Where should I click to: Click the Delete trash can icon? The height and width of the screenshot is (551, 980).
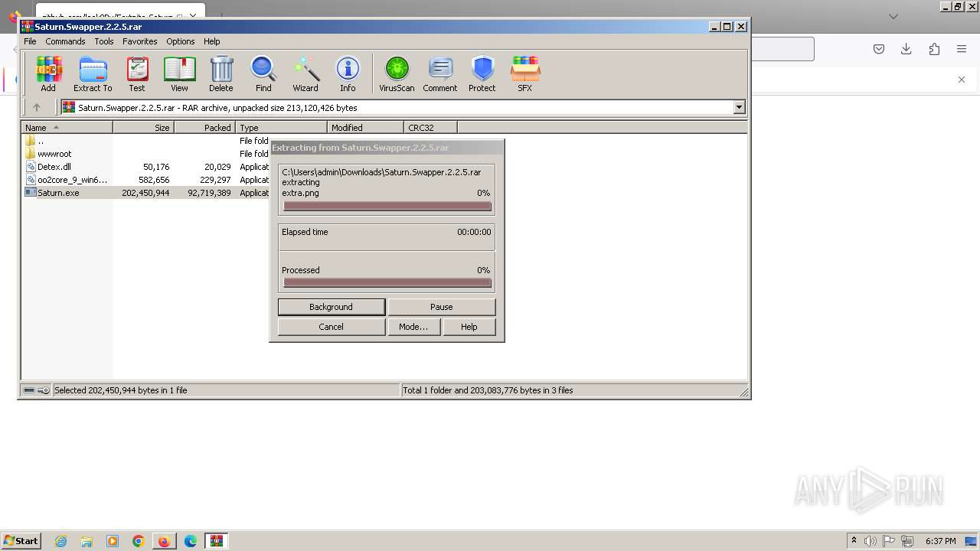point(221,74)
